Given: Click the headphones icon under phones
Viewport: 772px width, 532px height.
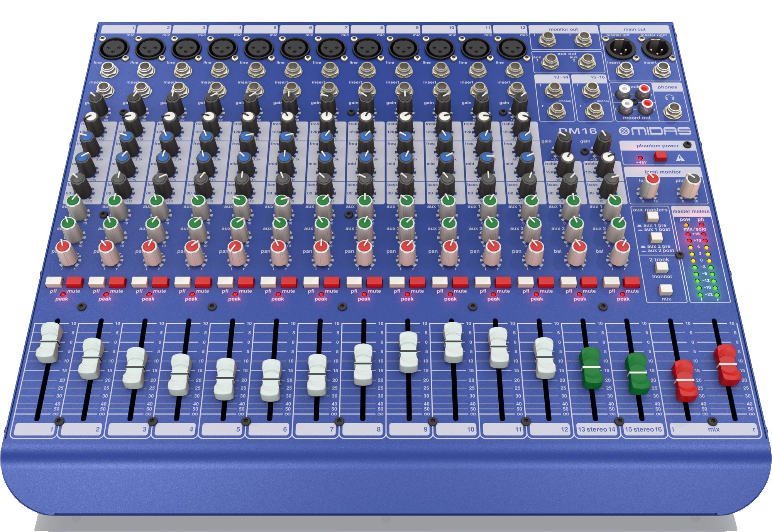Looking at the screenshot, I should (670, 98).
